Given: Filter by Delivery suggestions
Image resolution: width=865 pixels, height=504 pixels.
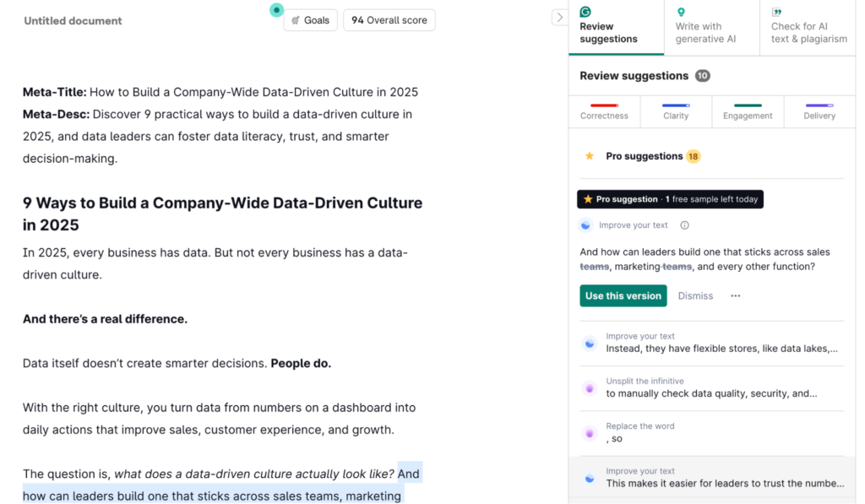Looking at the screenshot, I should (819, 111).
